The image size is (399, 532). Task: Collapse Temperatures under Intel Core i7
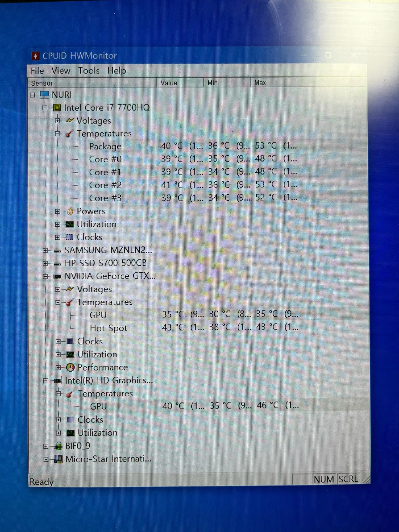coord(57,134)
